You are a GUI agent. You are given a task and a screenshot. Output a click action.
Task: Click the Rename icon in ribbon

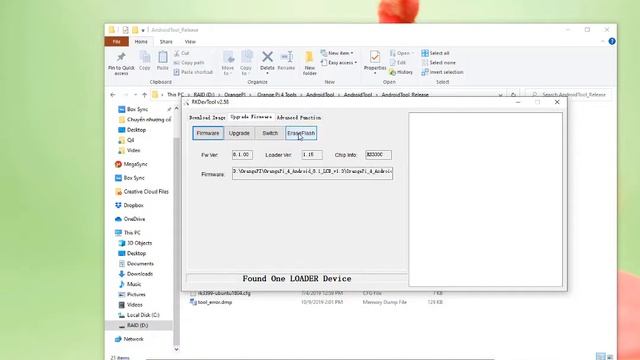(x=286, y=61)
